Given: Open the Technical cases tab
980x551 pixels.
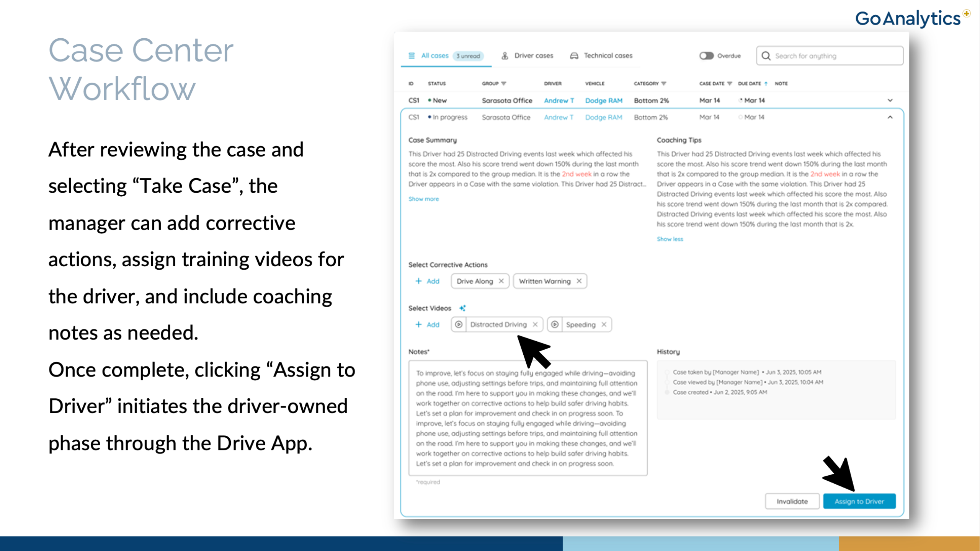Looking at the screenshot, I should (x=601, y=56).
